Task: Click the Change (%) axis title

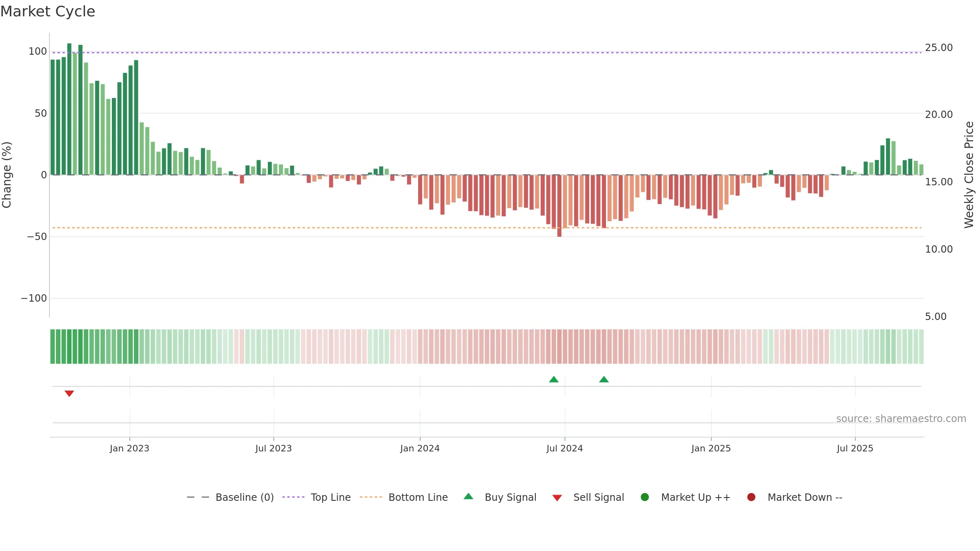Action: click(7, 175)
